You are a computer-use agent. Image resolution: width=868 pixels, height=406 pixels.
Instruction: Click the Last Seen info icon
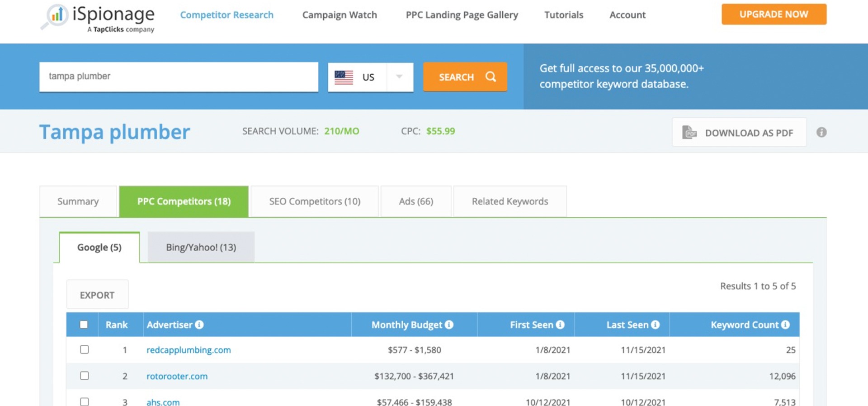(x=655, y=325)
